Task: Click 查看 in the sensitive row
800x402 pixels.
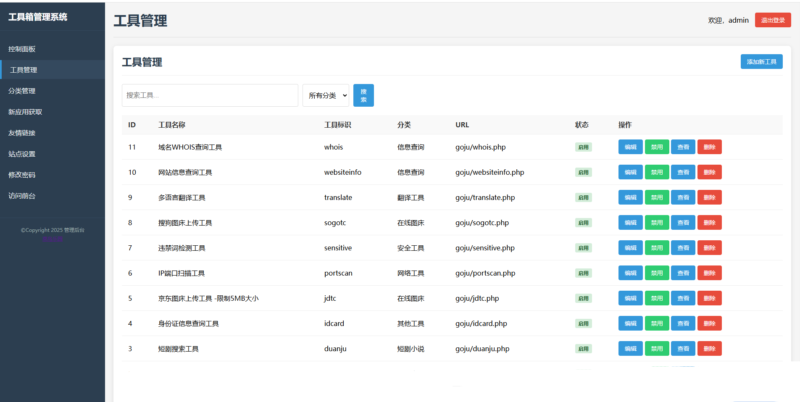Action: pos(683,248)
